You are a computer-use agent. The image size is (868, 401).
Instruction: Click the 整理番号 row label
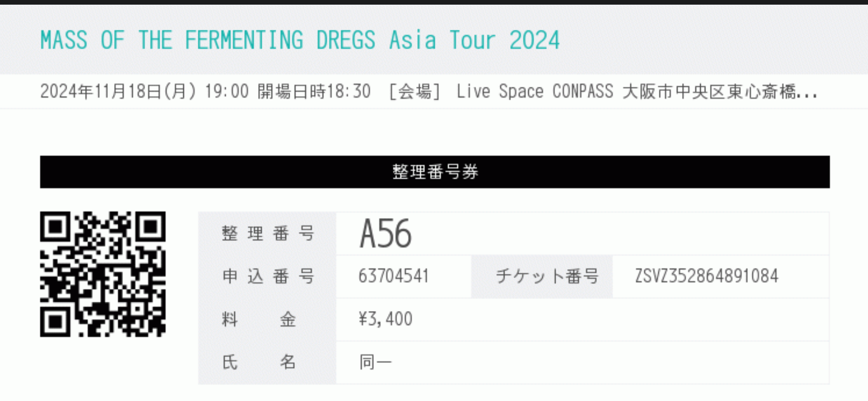click(267, 234)
